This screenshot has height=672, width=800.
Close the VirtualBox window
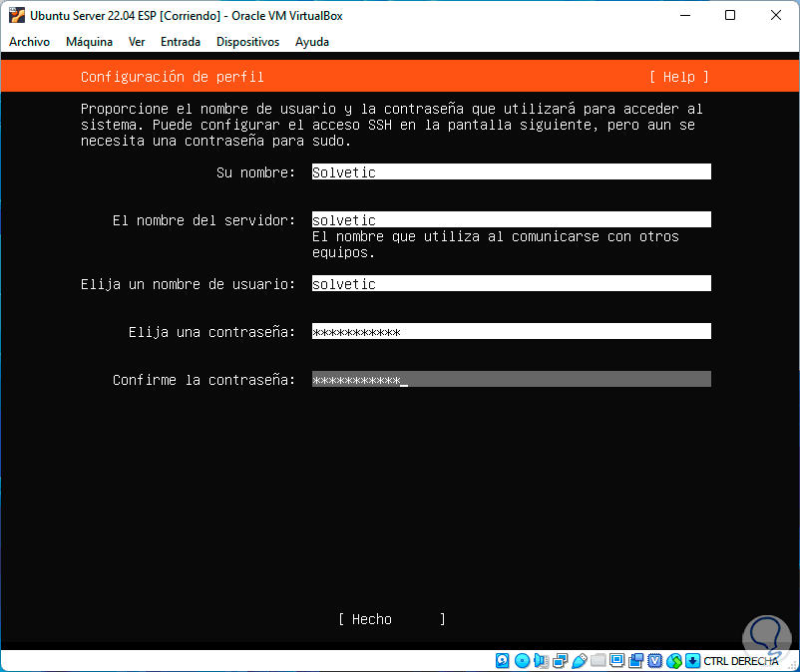coord(776,15)
